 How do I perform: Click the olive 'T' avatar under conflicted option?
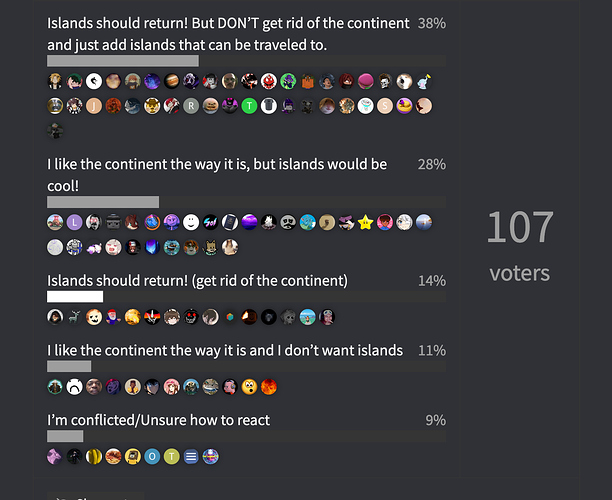coord(171,456)
